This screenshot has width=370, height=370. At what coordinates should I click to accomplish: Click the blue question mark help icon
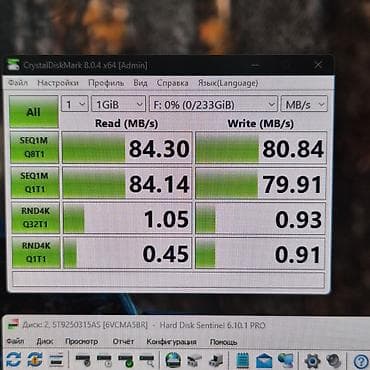[361, 361]
